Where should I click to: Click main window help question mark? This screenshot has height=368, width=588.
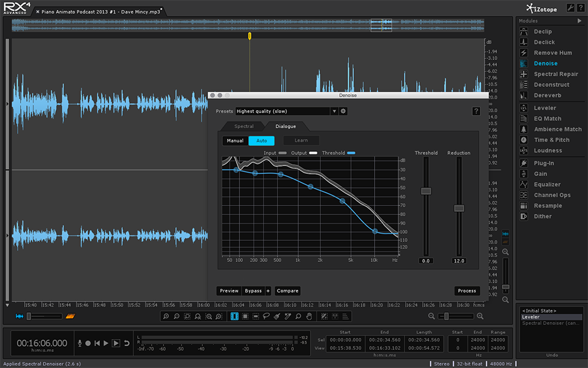580,8
